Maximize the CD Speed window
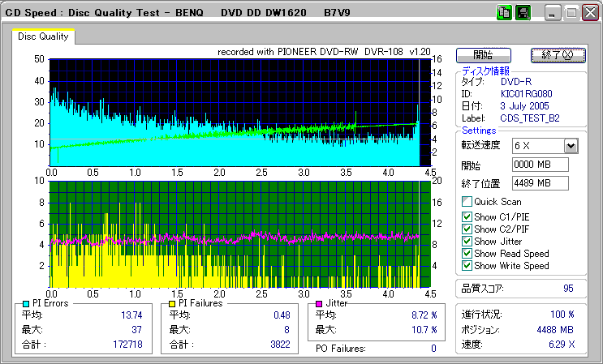603x364 pixels. coord(571,14)
